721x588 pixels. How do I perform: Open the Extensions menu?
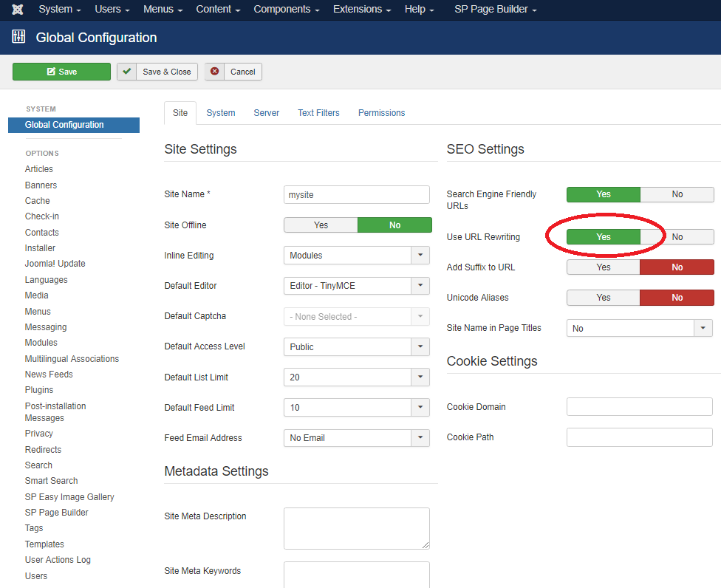coord(362,10)
